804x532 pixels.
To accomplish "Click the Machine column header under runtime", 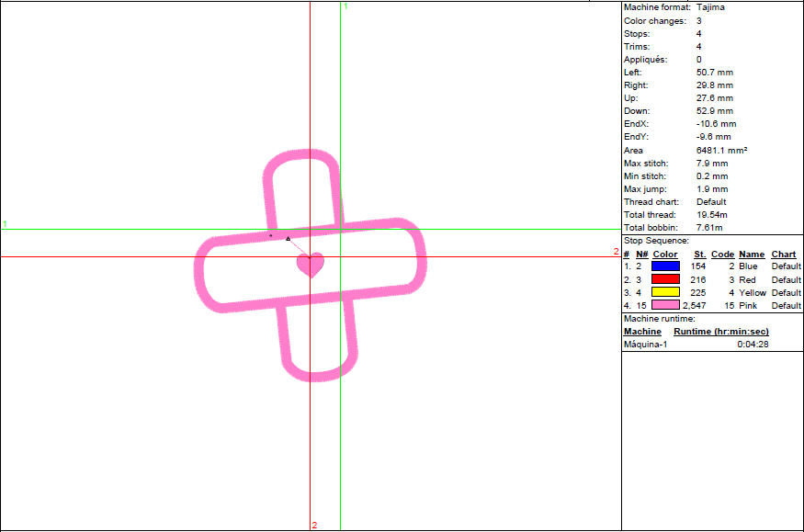I will pyautogui.click(x=641, y=331).
